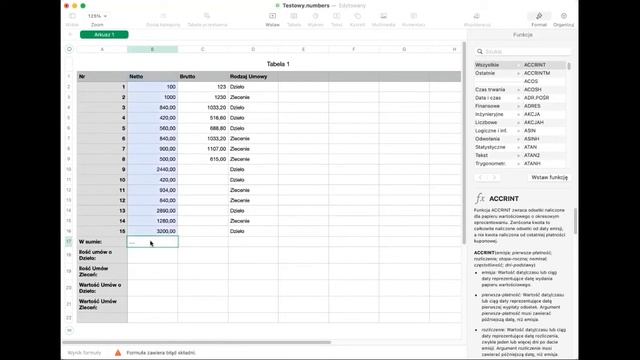Choose the ADRES function

tap(544, 106)
